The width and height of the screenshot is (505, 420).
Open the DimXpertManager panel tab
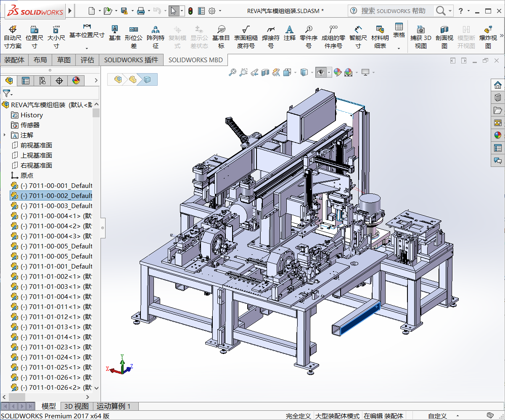[59, 80]
